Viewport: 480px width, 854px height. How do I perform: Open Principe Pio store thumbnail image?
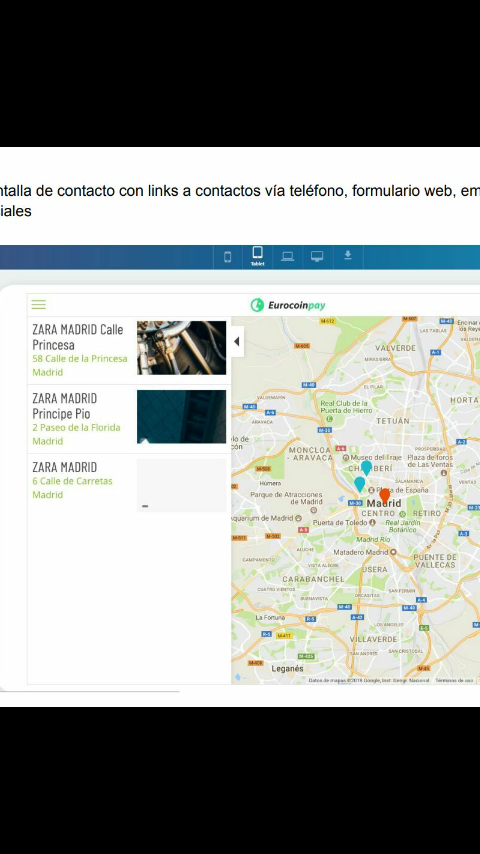click(x=181, y=416)
